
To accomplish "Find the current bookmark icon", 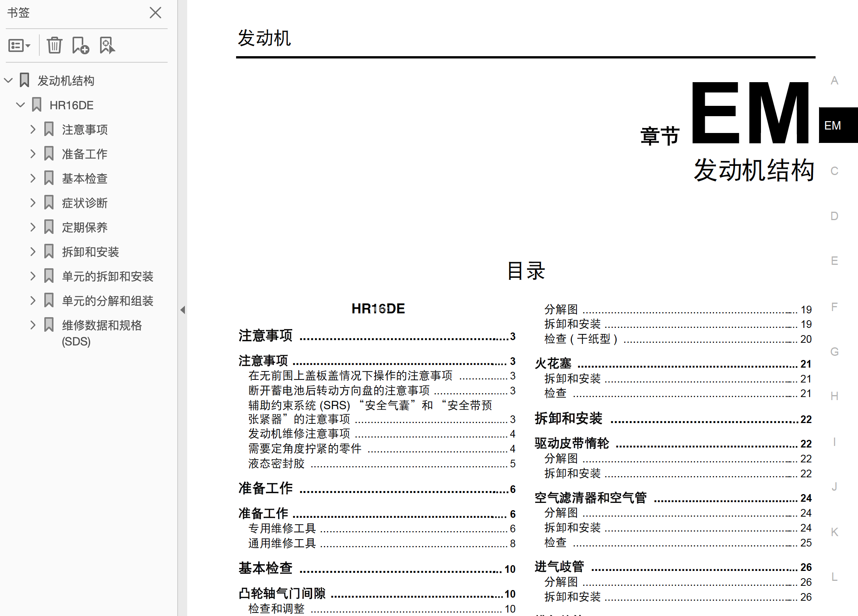I will point(107,45).
